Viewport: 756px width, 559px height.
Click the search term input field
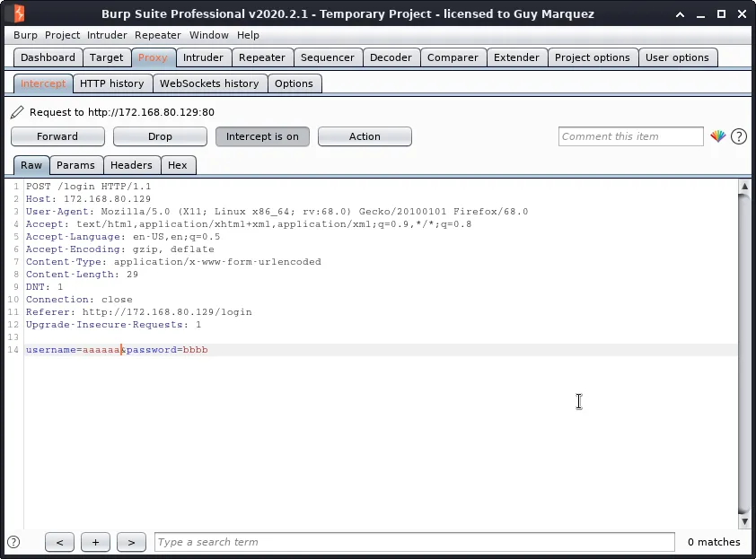(x=414, y=542)
